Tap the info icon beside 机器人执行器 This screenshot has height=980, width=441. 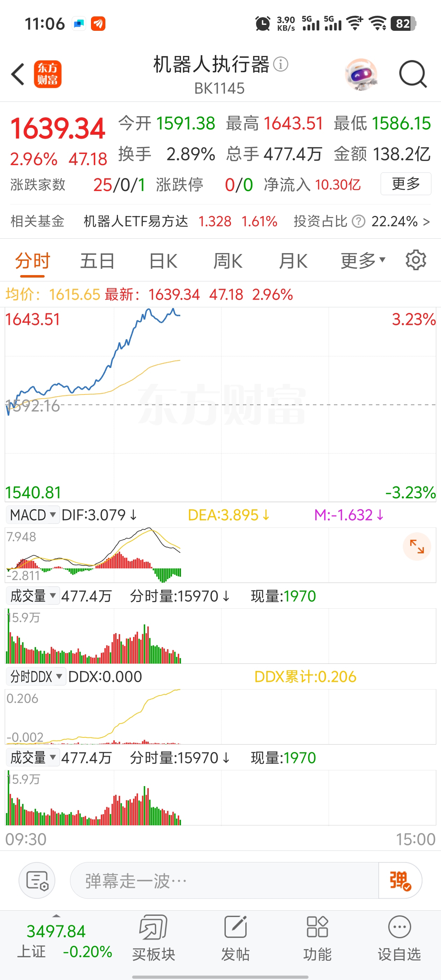click(281, 64)
